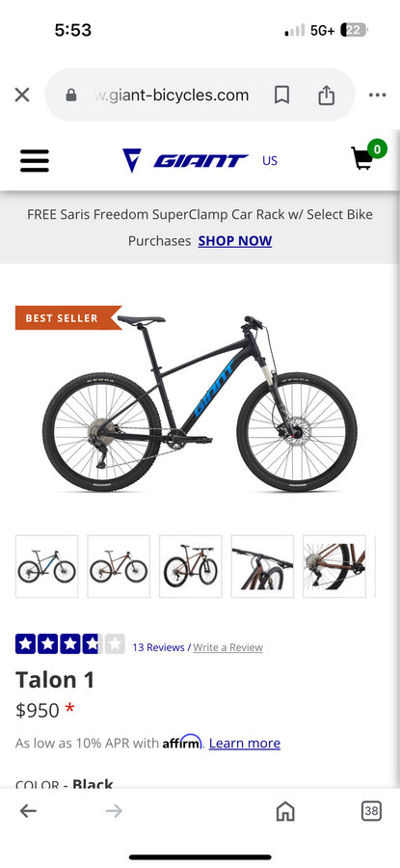Click the Write a Review link
Image resolution: width=400 pixels, height=868 pixels.
pyautogui.click(x=227, y=647)
